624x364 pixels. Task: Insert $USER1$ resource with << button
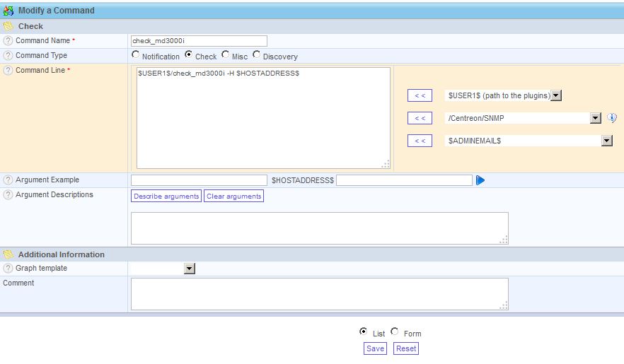[420, 95]
